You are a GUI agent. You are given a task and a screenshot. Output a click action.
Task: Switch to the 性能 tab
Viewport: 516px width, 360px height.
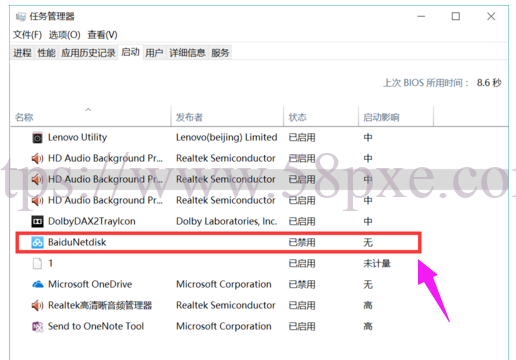coord(46,53)
